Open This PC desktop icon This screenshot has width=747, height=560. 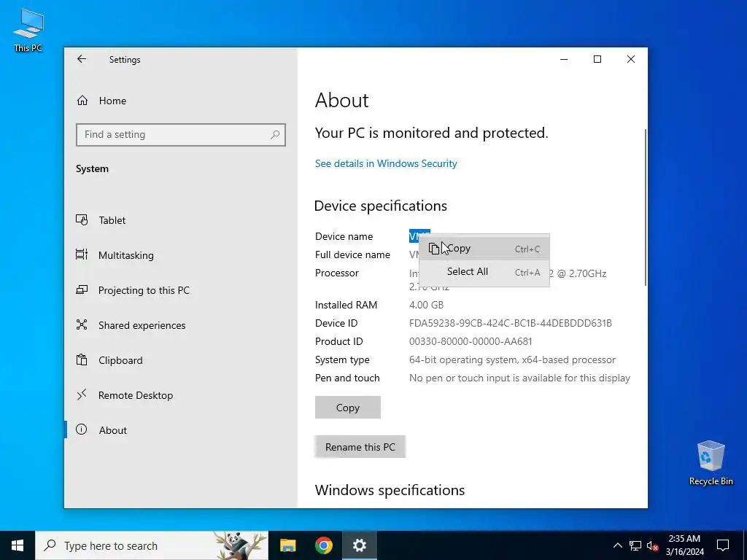(x=28, y=30)
